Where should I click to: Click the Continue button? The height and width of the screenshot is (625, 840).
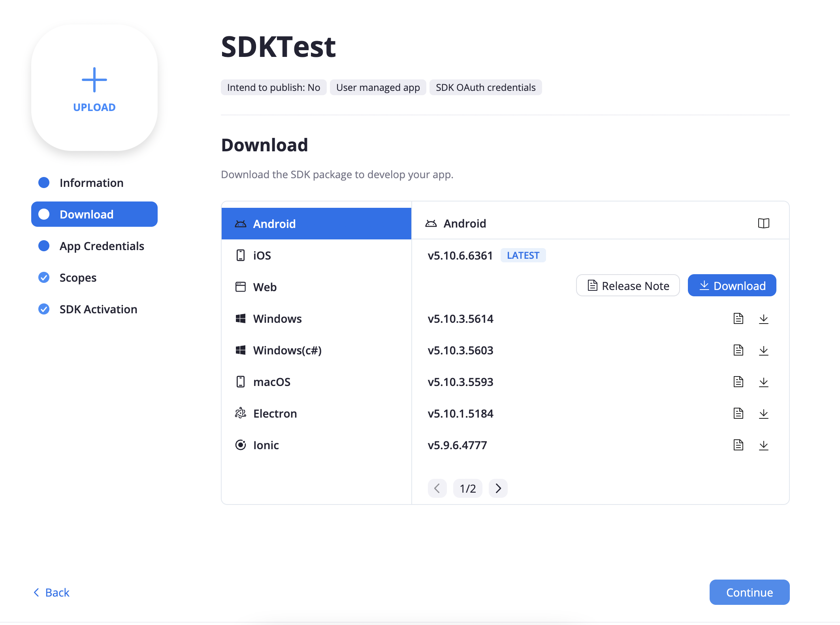(749, 592)
